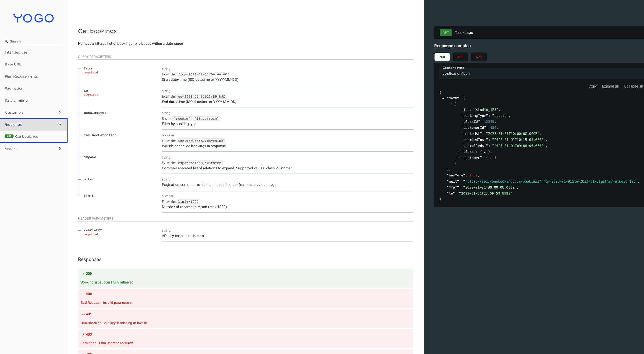Image resolution: width=644 pixels, height=354 pixels.
Task: Expand the "customer" object in JSON
Action: [x=458, y=158]
